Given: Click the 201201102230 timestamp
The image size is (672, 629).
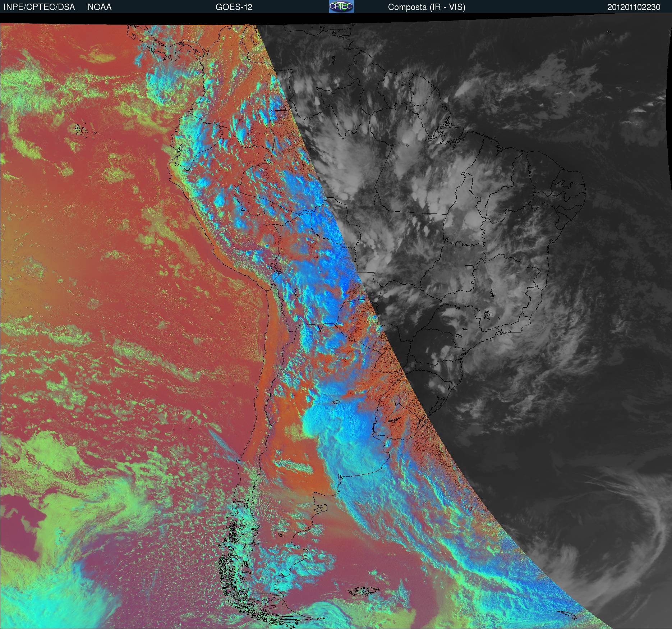Looking at the screenshot, I should tap(634, 7).
